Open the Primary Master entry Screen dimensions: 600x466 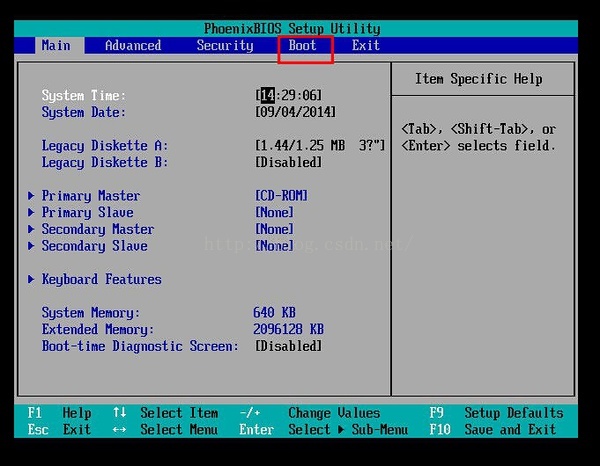click(91, 196)
